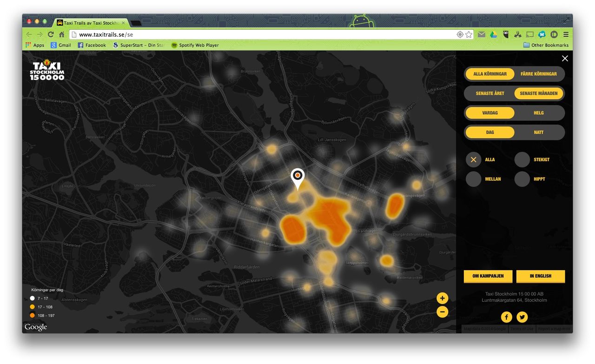595x364 pixels.
Task: Click the Google Drive extension icon
Action: [494, 34]
